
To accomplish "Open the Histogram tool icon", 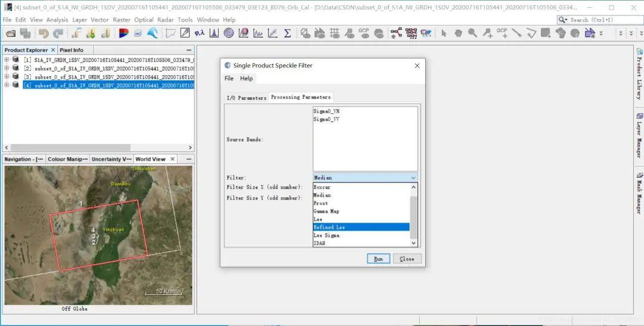I will (x=213, y=33).
